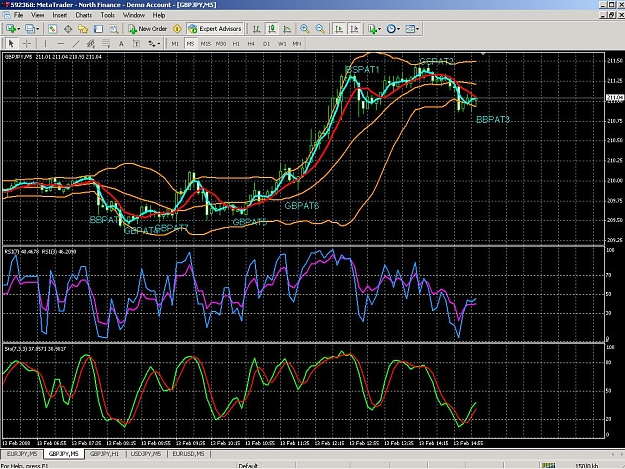
Task: Toggle the Chart Shift button
Action: [354, 29]
